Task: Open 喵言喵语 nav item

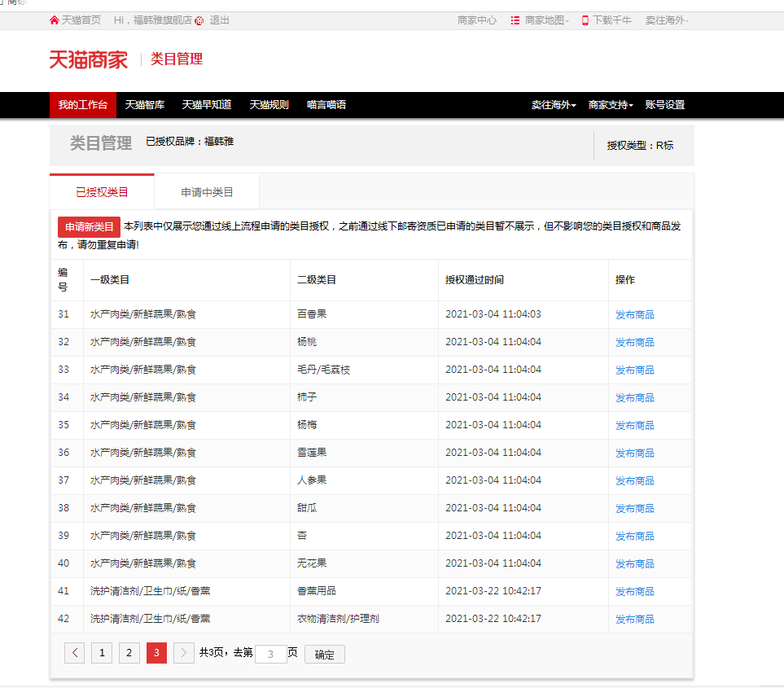Action: point(326,105)
